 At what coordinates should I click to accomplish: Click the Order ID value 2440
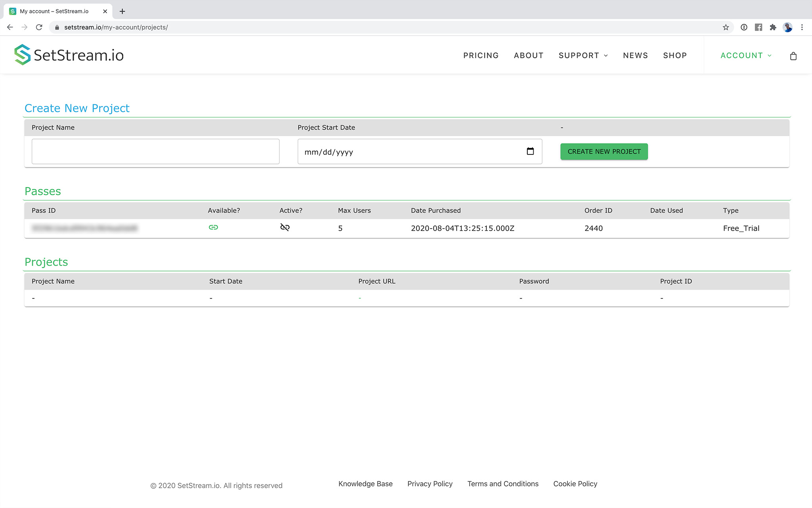(x=594, y=228)
